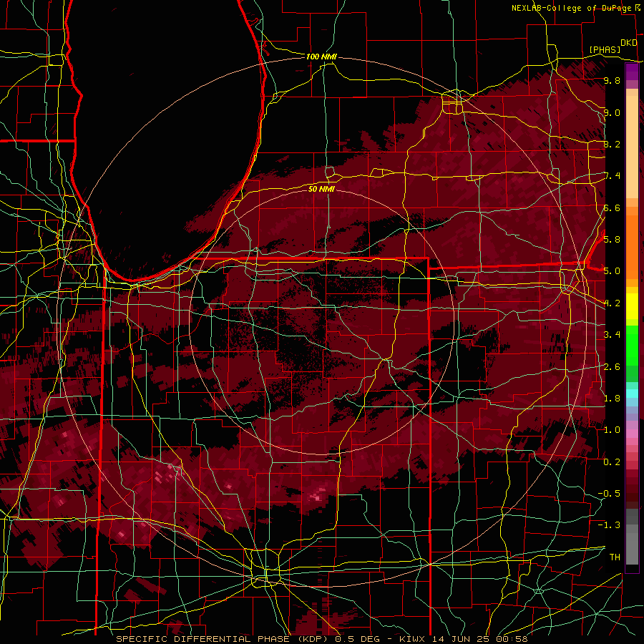Click the 00:58 timestamp in the caption

(x=512, y=639)
